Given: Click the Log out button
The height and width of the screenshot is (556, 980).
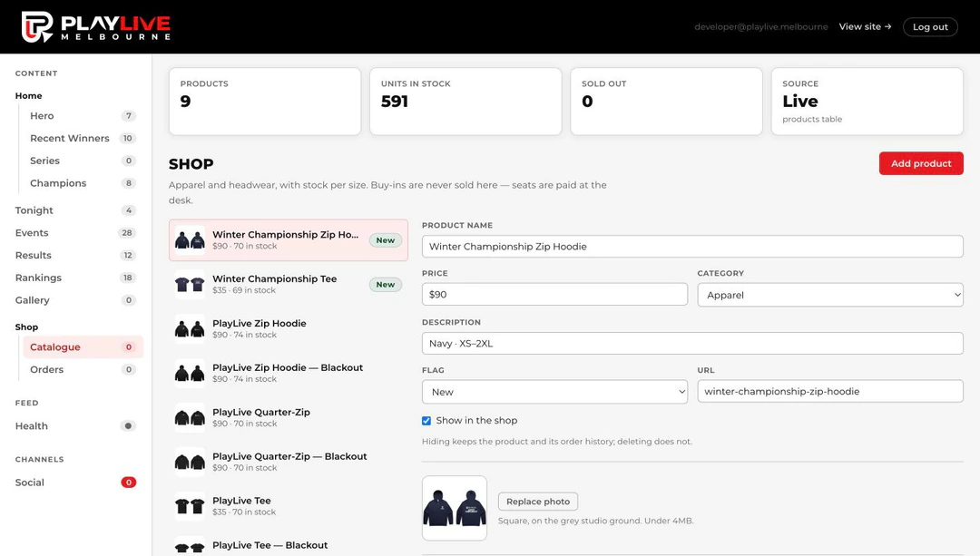Looking at the screenshot, I should 930,27.
